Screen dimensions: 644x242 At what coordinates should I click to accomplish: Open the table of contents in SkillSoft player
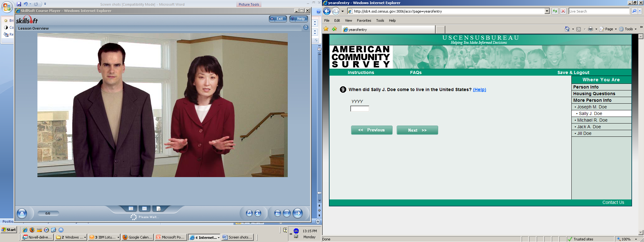(131, 209)
